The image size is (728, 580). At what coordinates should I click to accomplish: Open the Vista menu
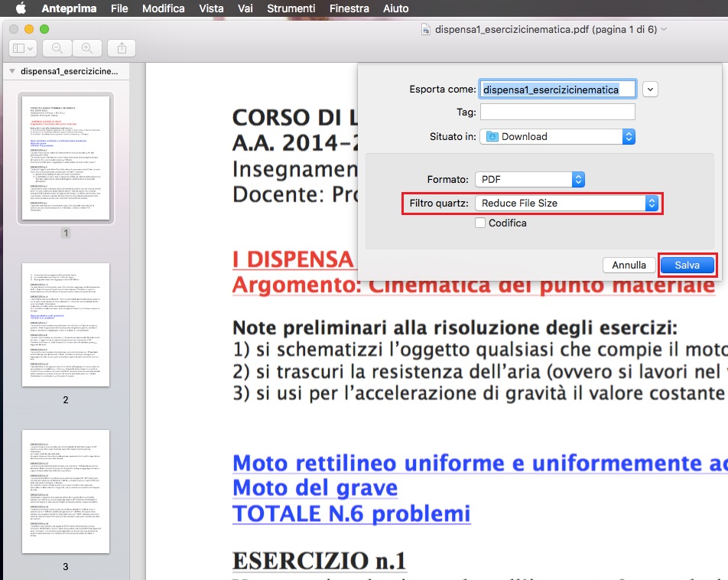click(211, 8)
